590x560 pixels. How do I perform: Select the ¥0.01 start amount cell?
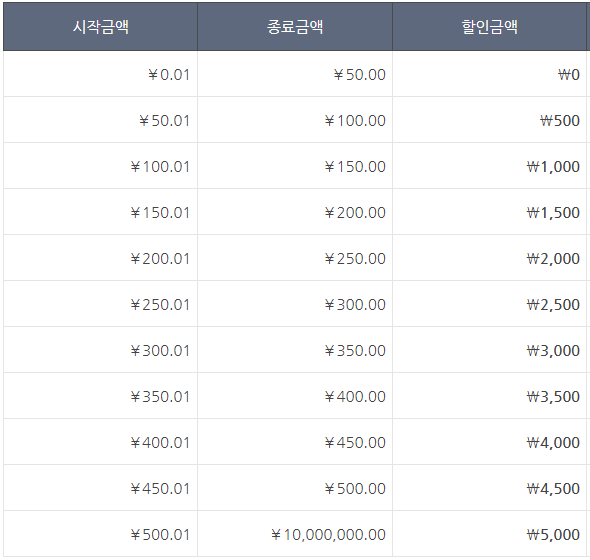pyautogui.click(x=100, y=74)
